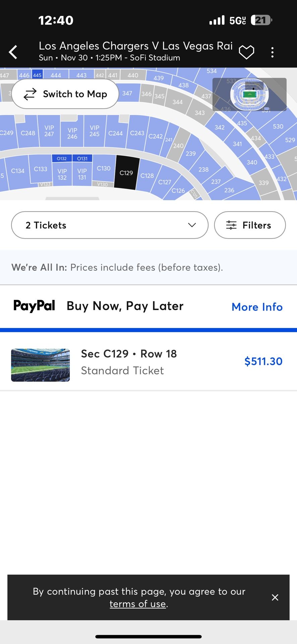Image resolution: width=297 pixels, height=644 pixels.
Task: Open the terms of use link
Action: [x=138, y=604]
